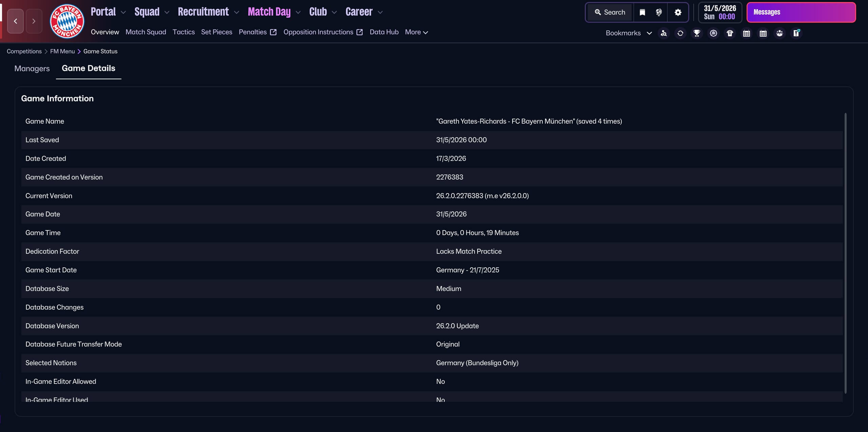Open the world globe icon
The height and width of the screenshot is (432, 868).
point(659,13)
